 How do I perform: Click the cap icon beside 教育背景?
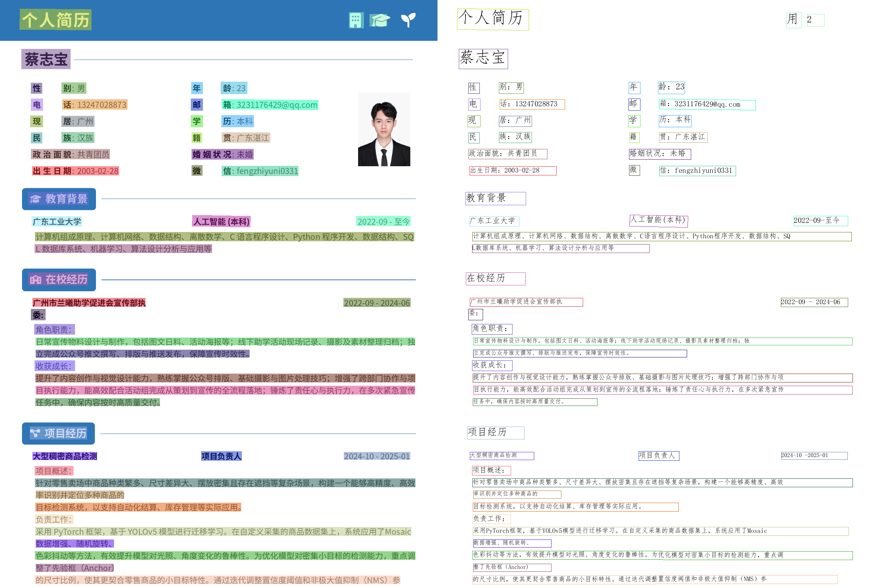[35, 199]
